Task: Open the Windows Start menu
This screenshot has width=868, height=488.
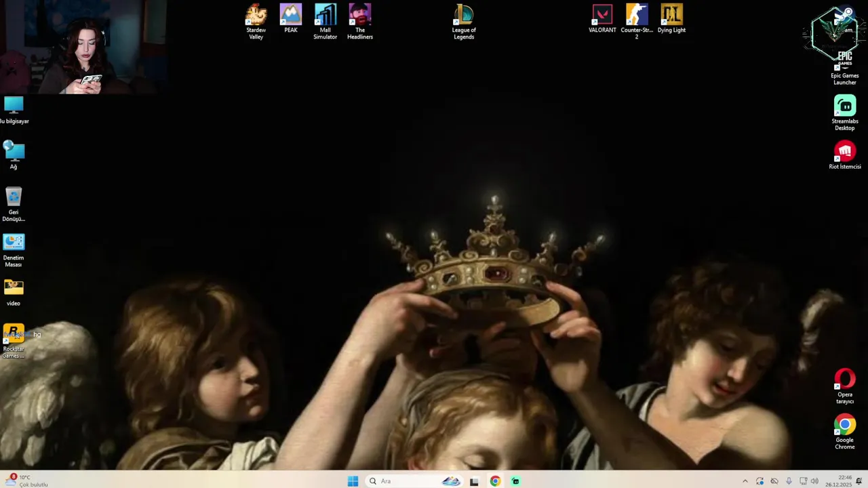Action: [x=353, y=481]
